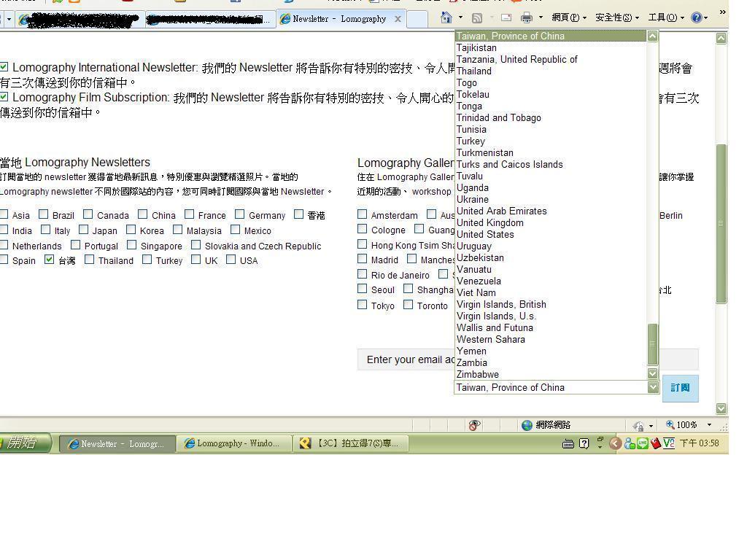Switch to Lomography - Windo... taskbar button
This screenshot has height=560, width=747.
[x=234, y=443]
